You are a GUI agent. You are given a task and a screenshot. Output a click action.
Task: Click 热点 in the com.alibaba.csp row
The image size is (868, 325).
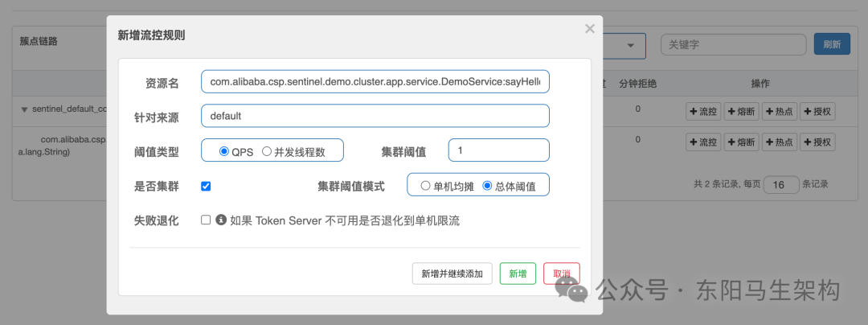point(780,142)
